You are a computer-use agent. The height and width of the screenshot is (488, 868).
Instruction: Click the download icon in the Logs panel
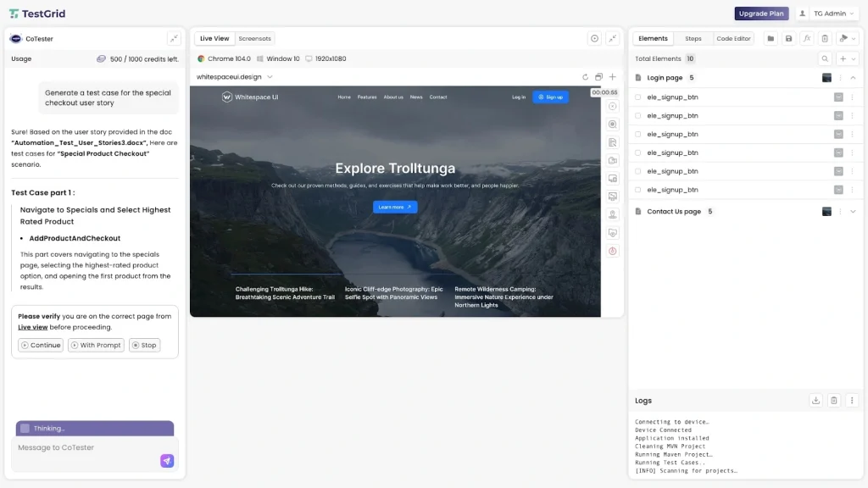815,400
